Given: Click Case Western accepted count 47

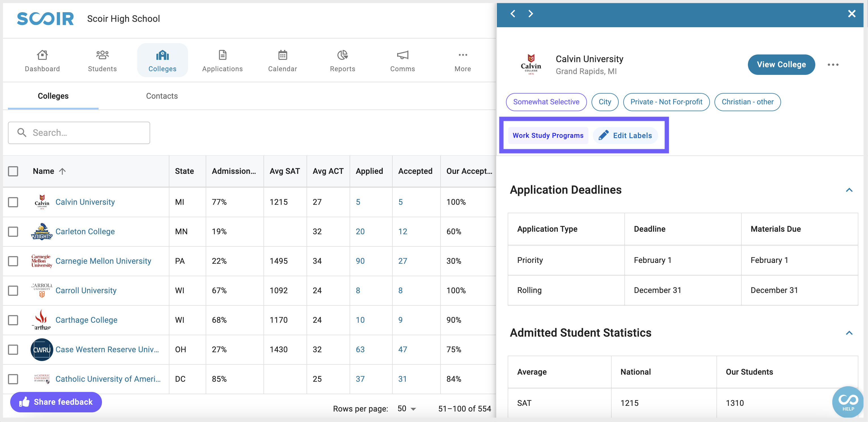Looking at the screenshot, I should pyautogui.click(x=402, y=349).
